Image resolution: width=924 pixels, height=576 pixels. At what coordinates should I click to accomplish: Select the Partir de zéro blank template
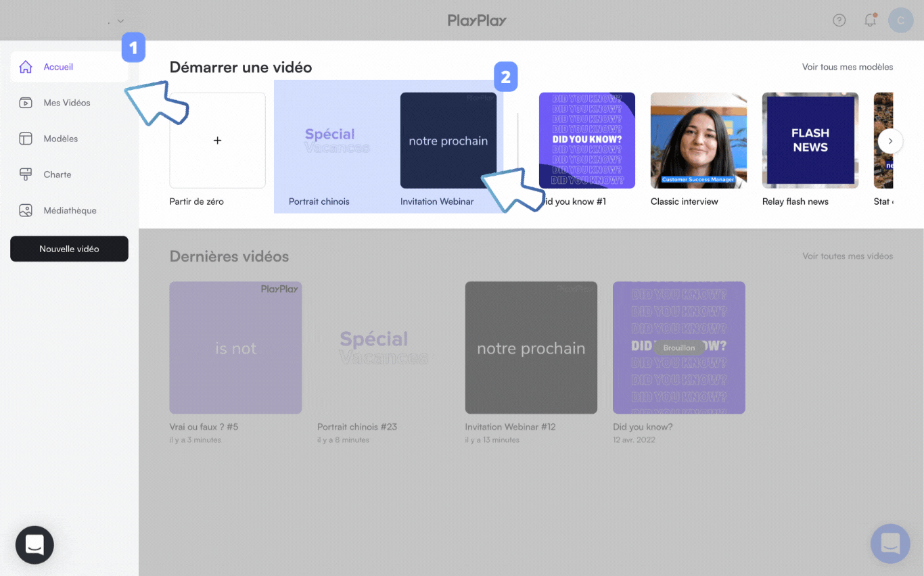(x=217, y=141)
